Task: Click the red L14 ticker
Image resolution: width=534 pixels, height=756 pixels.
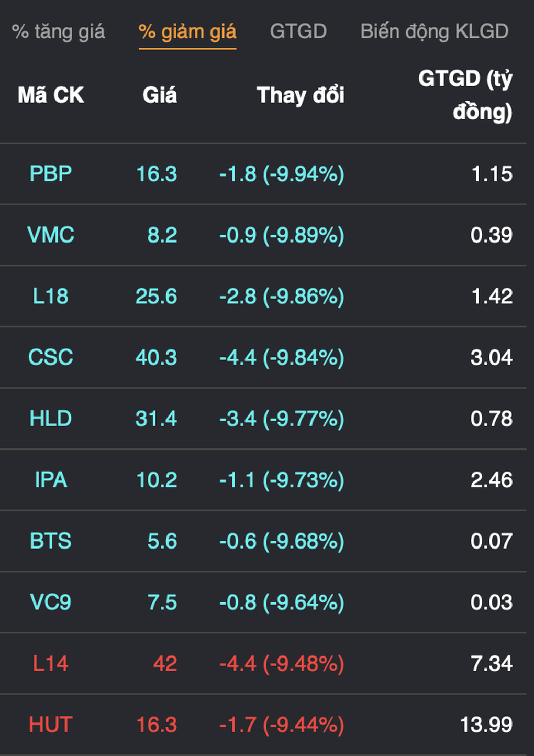Action: tap(51, 664)
